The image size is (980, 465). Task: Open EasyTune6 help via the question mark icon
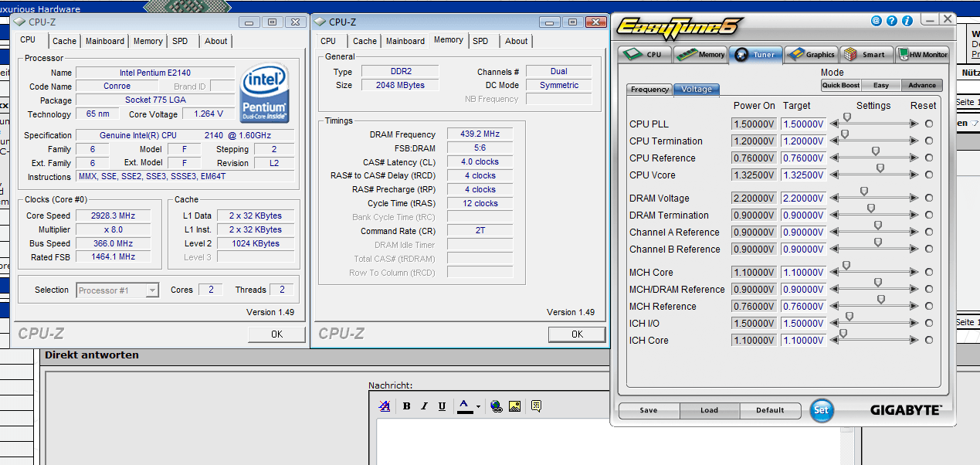coord(893,21)
